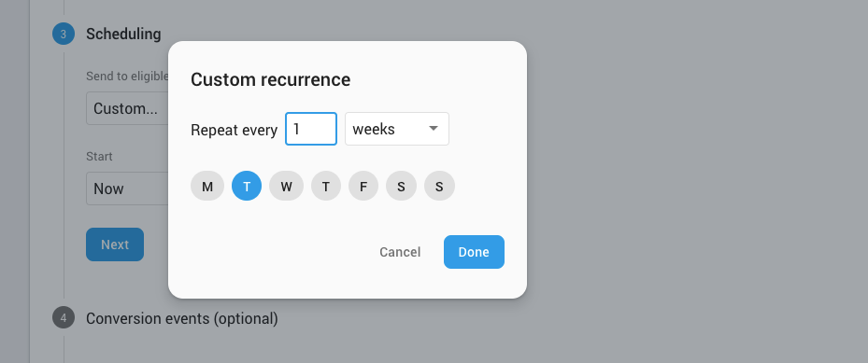Deselect the highlighted Tuesday day chip
Viewport: 868px width, 363px height.
[x=247, y=186]
